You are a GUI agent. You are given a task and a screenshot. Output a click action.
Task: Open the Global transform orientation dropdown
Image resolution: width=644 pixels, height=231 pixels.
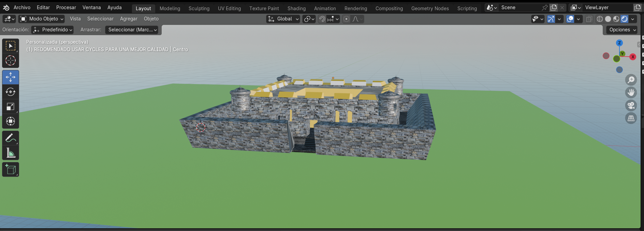283,19
